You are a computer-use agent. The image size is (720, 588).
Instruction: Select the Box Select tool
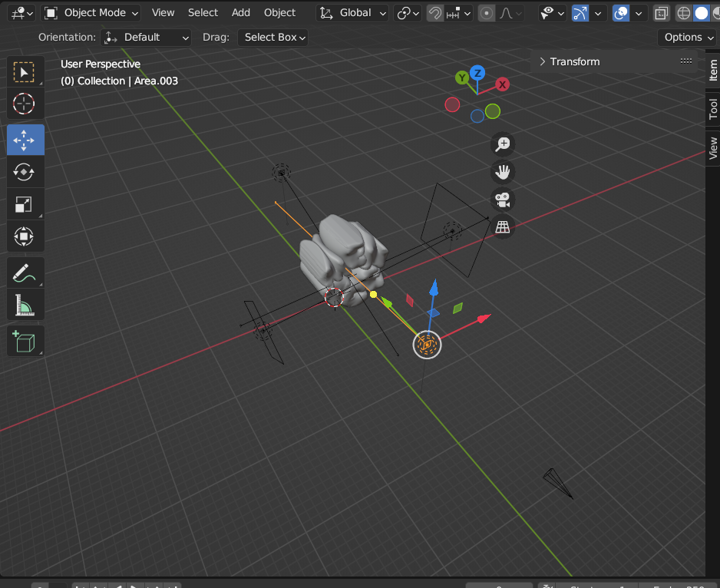tap(25, 71)
